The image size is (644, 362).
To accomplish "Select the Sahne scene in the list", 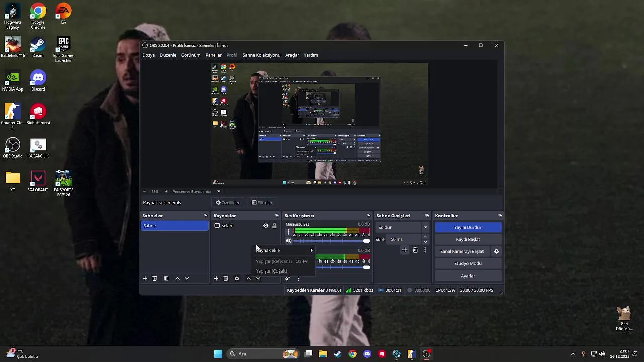I will tap(175, 226).
